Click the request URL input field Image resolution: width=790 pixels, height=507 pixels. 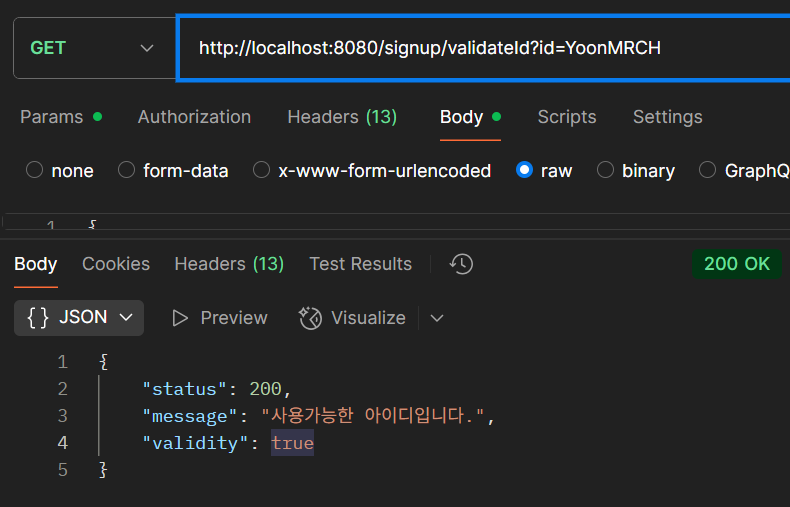(484, 48)
